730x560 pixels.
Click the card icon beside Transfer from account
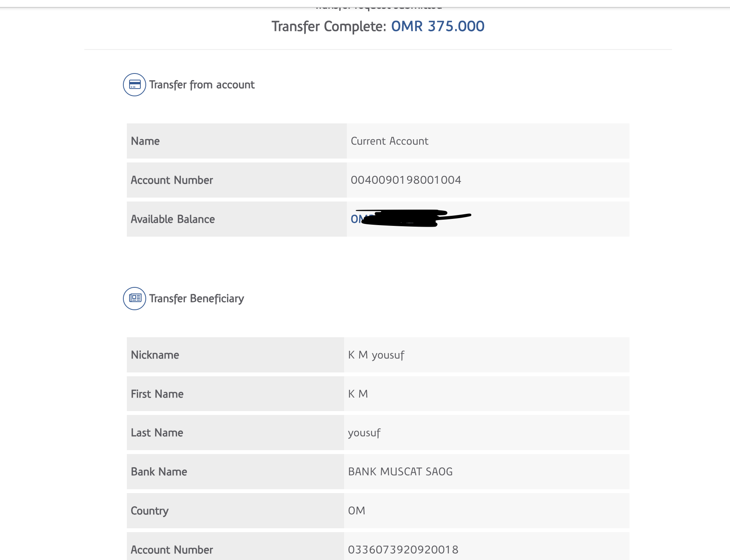pos(135,85)
